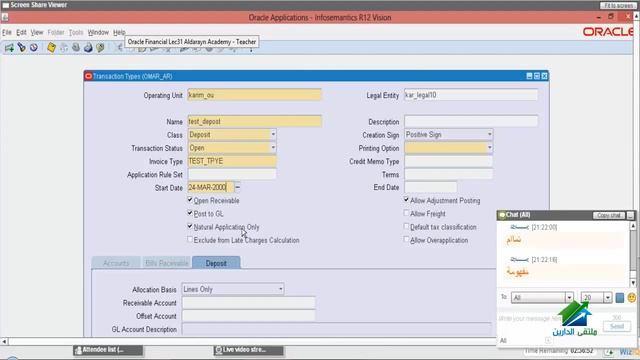Viewport: 640px width, 360px height.
Task: Click the Description field
Action: point(471,121)
